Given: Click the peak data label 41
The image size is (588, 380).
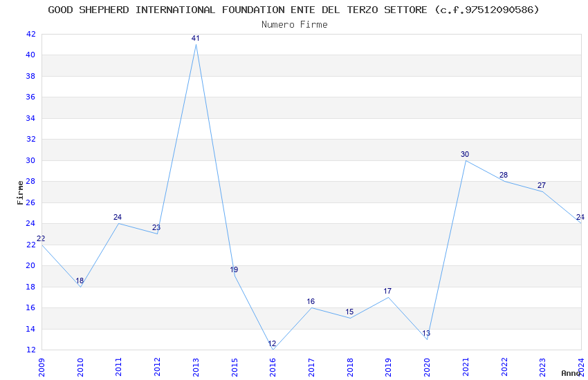Looking at the screenshot, I should click(x=195, y=38).
